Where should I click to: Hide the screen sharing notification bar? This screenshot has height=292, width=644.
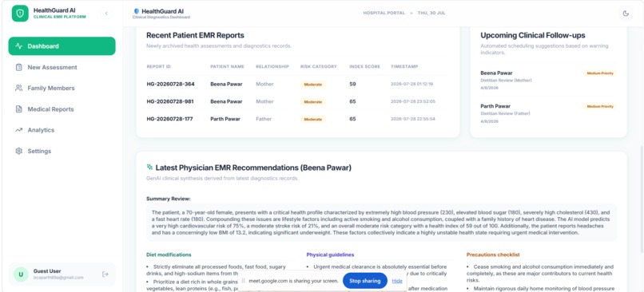[397, 281]
